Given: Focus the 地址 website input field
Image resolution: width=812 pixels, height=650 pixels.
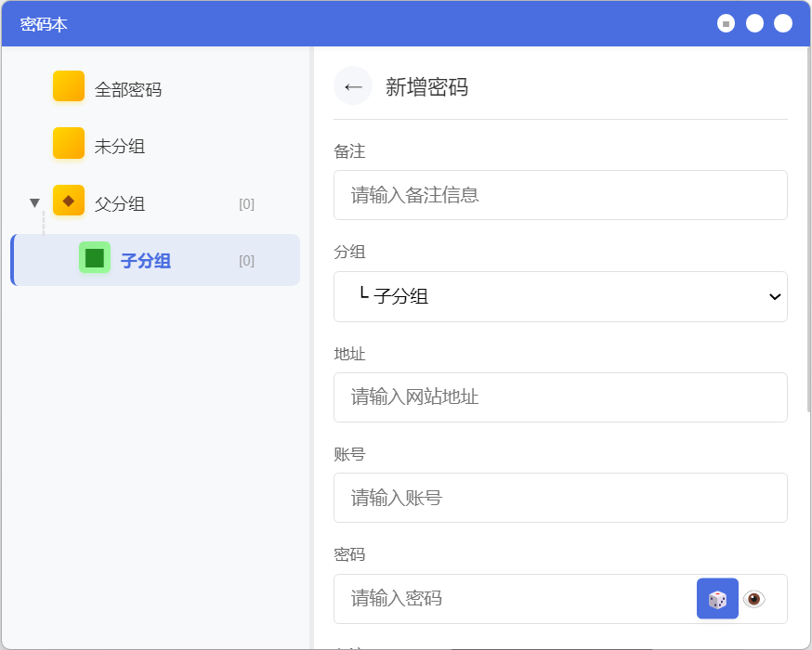Looking at the screenshot, I should click(560, 397).
